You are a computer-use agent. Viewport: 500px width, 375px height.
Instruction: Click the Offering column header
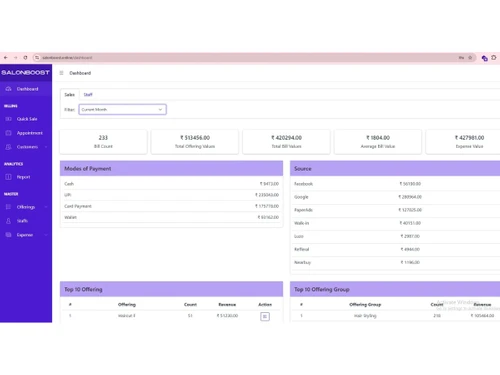click(x=127, y=305)
